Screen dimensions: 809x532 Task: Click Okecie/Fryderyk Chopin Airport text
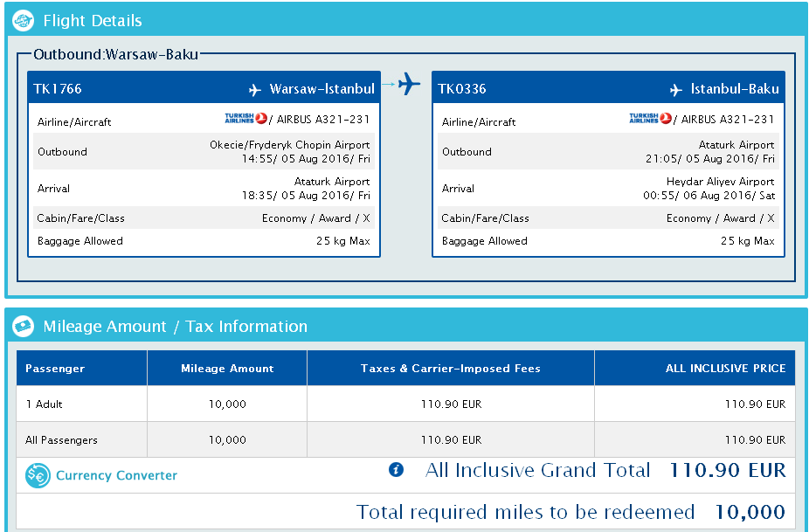[289, 145]
